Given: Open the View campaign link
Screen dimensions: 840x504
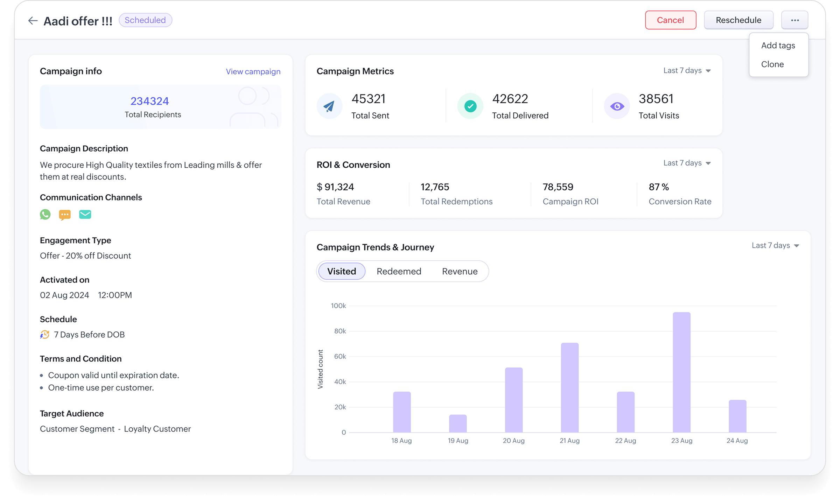Looking at the screenshot, I should click(253, 71).
